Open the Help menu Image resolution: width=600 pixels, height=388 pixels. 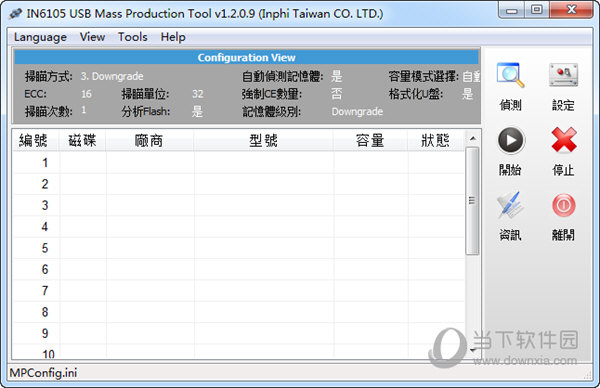pos(173,37)
